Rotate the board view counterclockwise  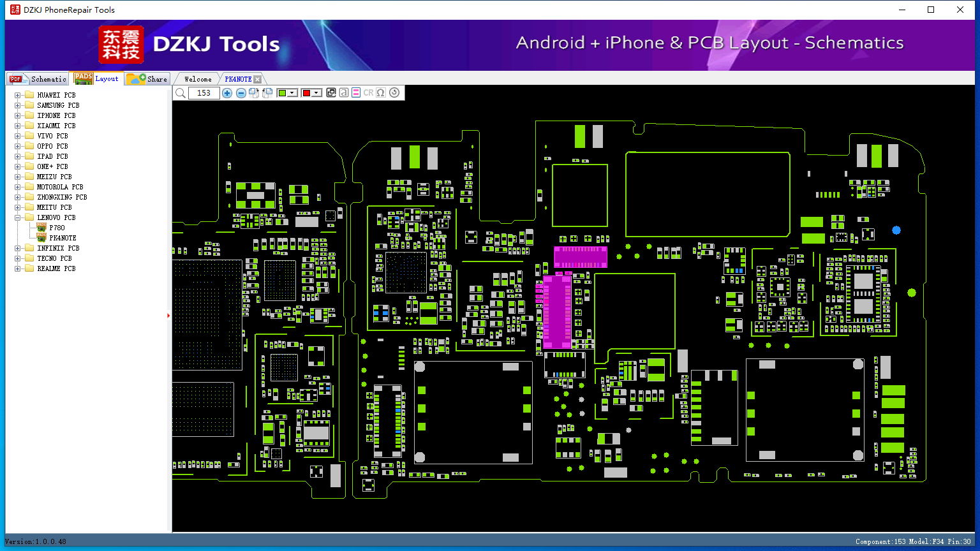coord(267,93)
